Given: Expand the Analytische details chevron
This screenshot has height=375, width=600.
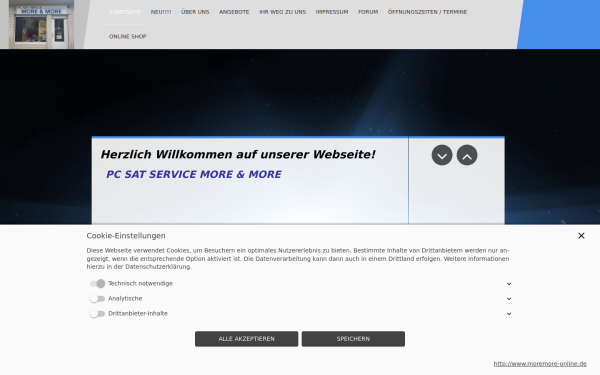Looking at the screenshot, I should coord(509,298).
